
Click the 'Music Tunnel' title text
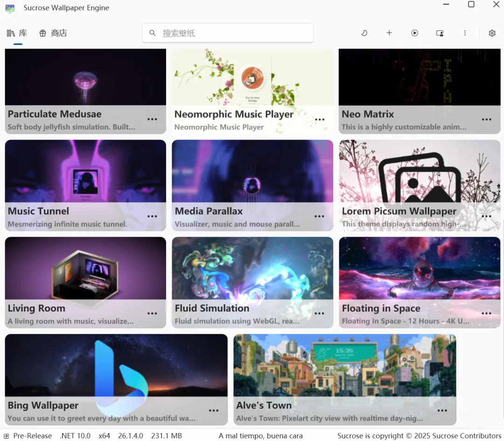coord(38,211)
